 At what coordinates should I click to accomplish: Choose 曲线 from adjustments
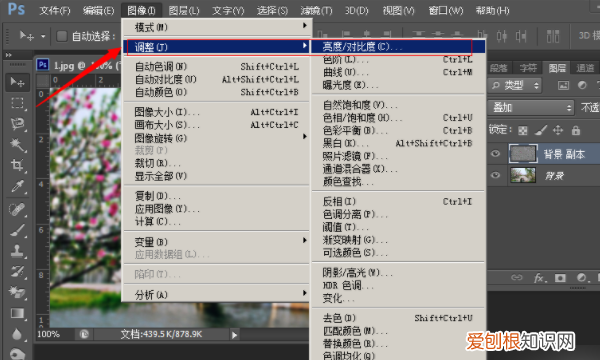[398, 72]
